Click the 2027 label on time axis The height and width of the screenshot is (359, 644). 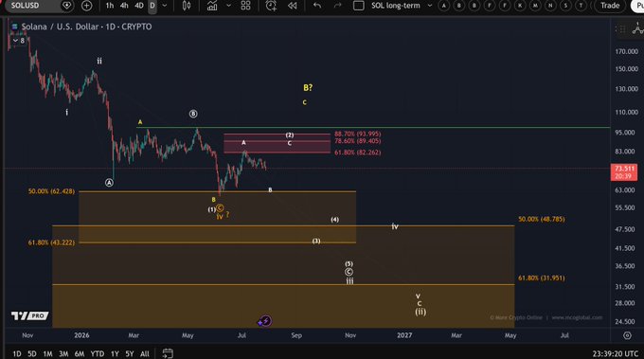point(404,335)
